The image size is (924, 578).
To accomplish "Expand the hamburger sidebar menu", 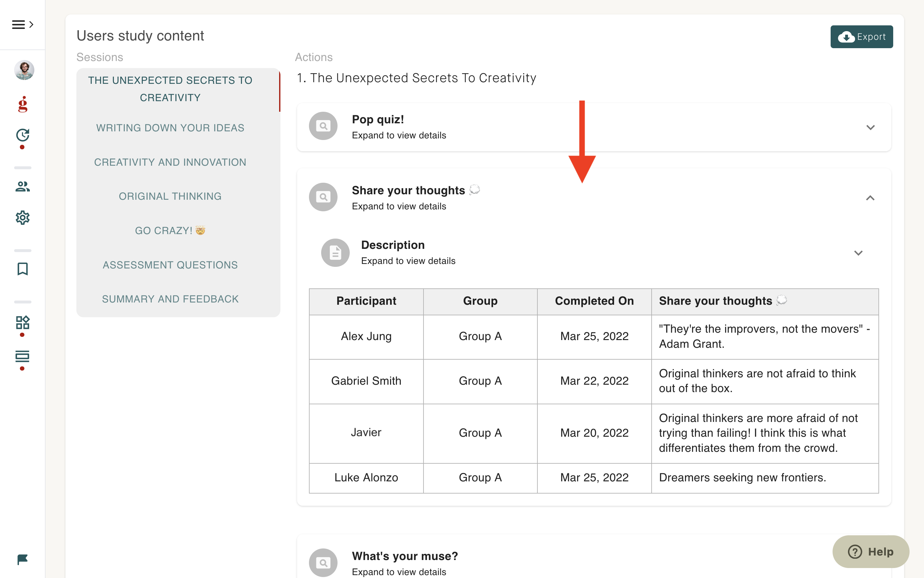I will pos(22,25).
